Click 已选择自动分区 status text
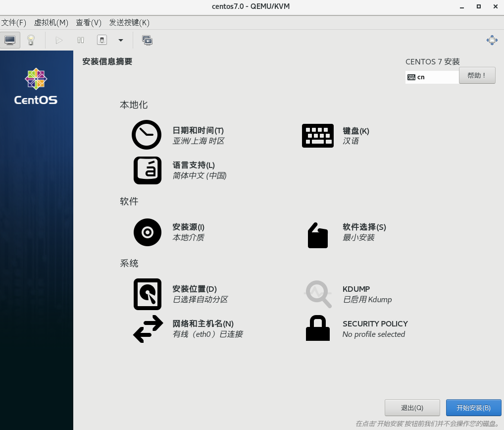This screenshot has width=504, height=430. click(x=200, y=299)
